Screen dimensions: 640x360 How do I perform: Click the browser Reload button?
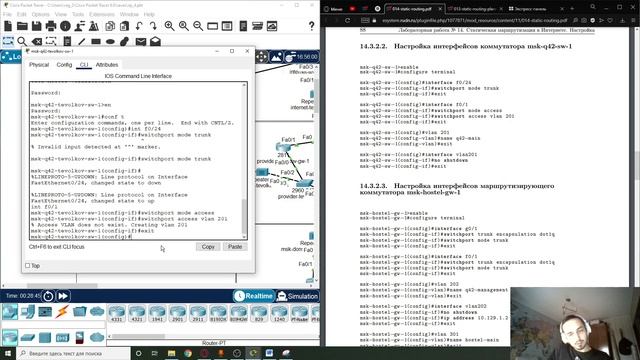coord(347,20)
